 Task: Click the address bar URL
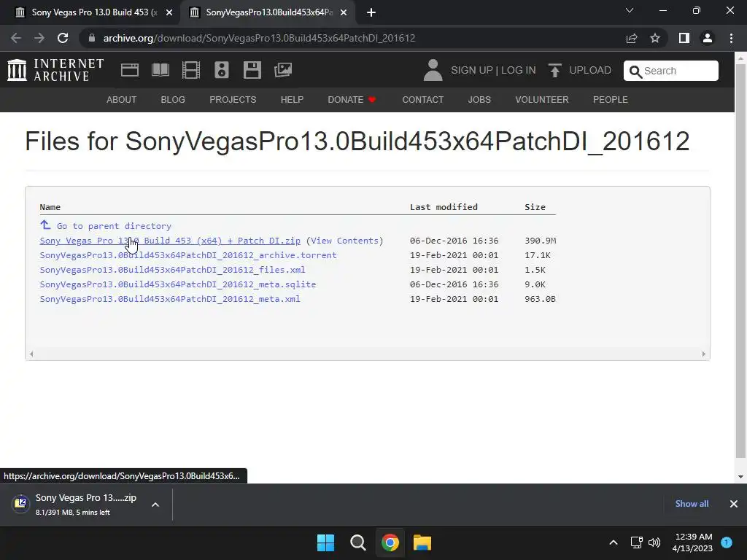click(259, 38)
